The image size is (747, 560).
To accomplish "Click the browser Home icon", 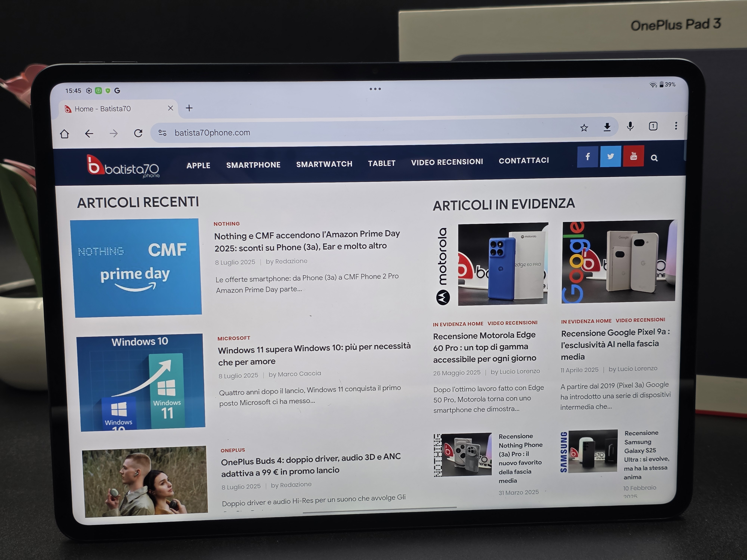I will point(64,134).
